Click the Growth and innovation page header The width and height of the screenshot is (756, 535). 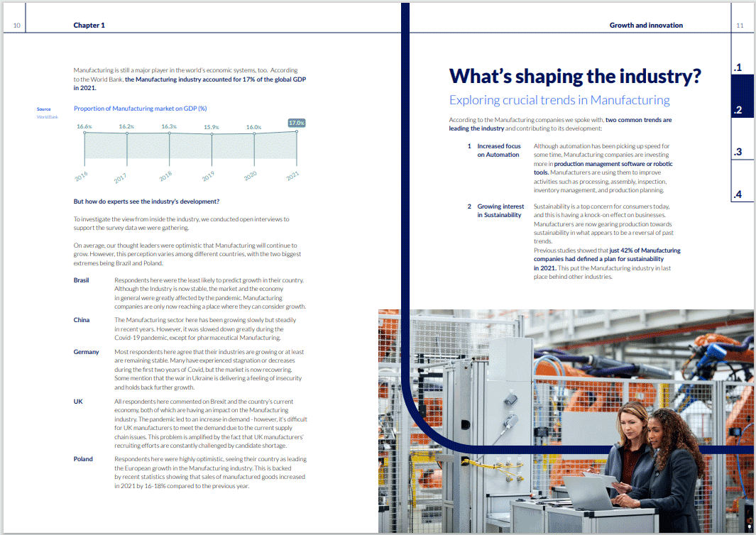coord(646,26)
